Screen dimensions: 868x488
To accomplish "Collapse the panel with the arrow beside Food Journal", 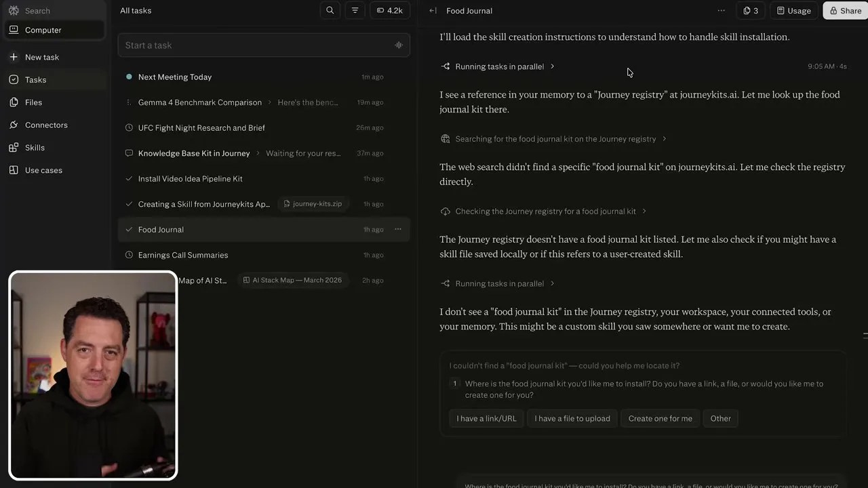I will tap(433, 11).
